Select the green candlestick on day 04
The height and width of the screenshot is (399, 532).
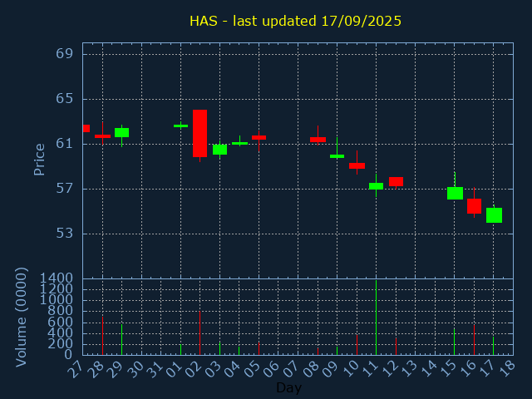pos(240,143)
